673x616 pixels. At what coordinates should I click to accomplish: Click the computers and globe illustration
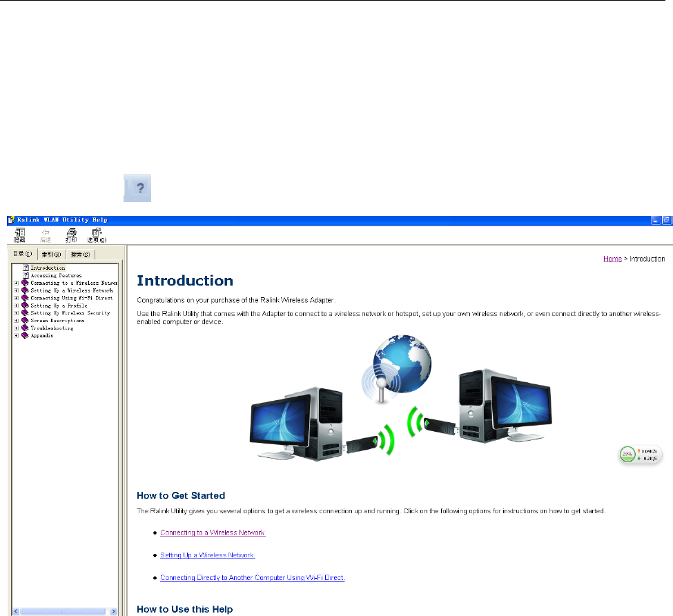tap(401, 398)
